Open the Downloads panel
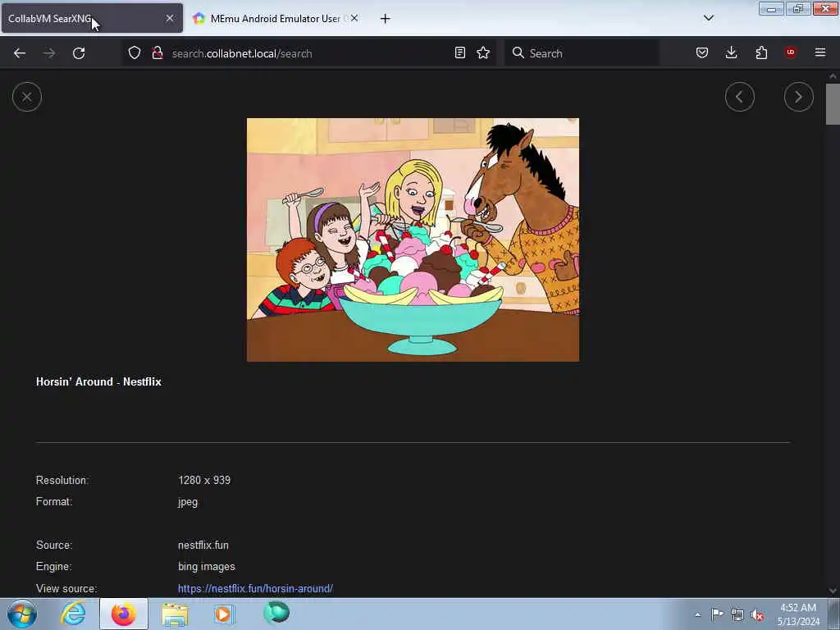Image resolution: width=840 pixels, height=630 pixels. [x=731, y=52]
